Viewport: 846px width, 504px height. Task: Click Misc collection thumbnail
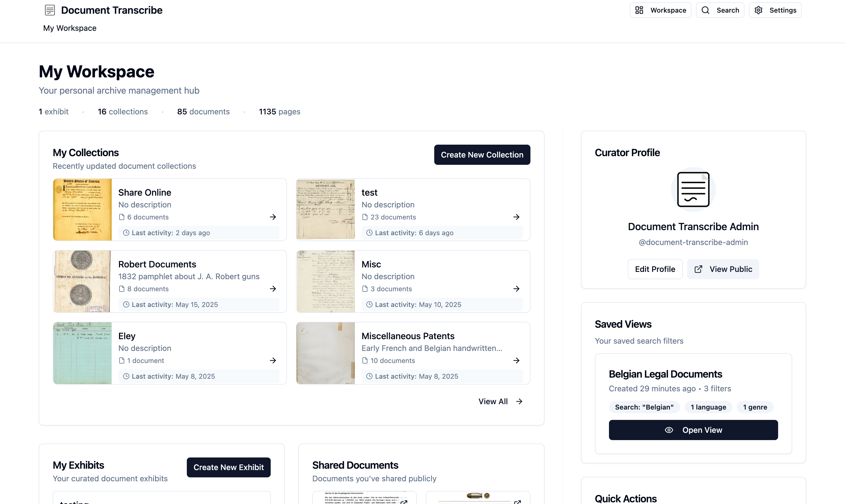tap(325, 281)
